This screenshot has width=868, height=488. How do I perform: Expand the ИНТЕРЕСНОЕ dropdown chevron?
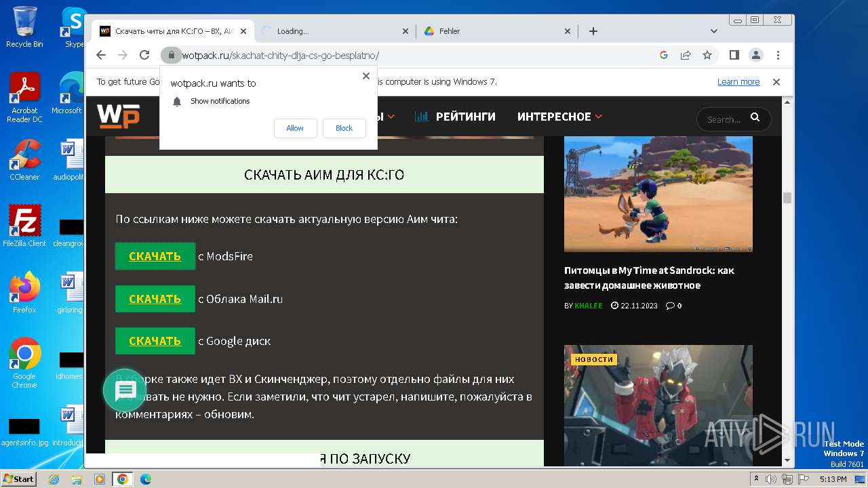point(599,117)
